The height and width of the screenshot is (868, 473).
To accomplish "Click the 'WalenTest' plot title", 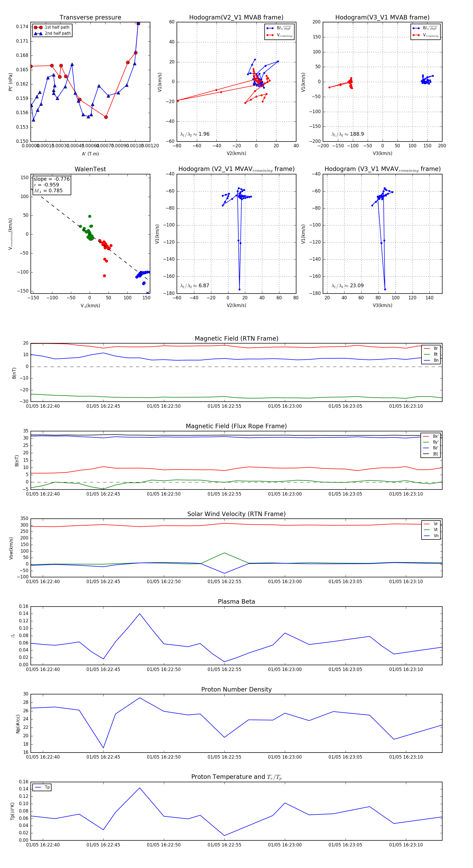I will [90, 169].
